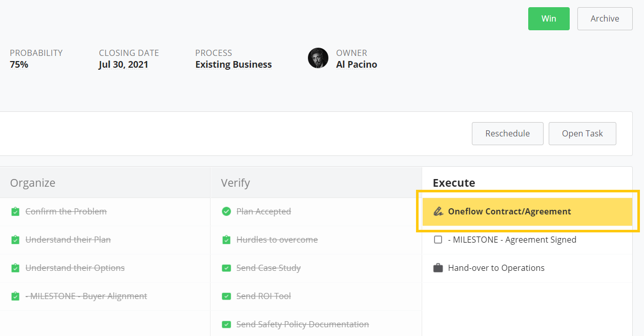The width and height of the screenshot is (644, 336).
Task: Click the Archive button
Action: coord(605,18)
